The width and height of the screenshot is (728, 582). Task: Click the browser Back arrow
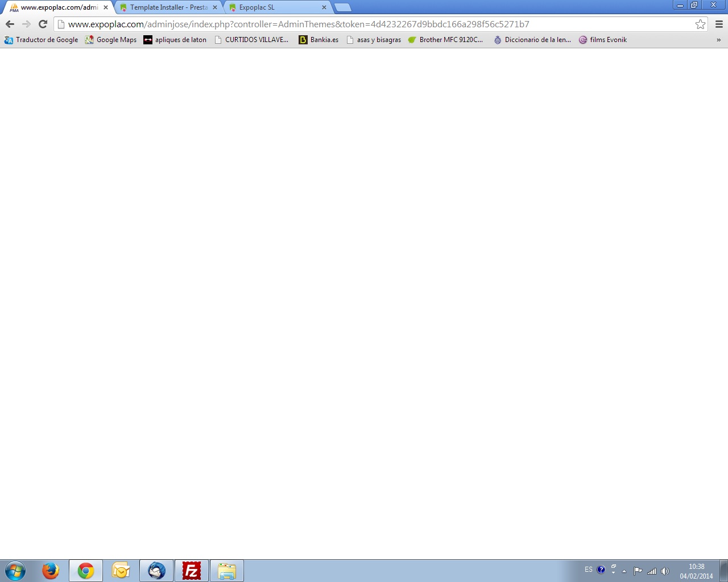[10, 24]
